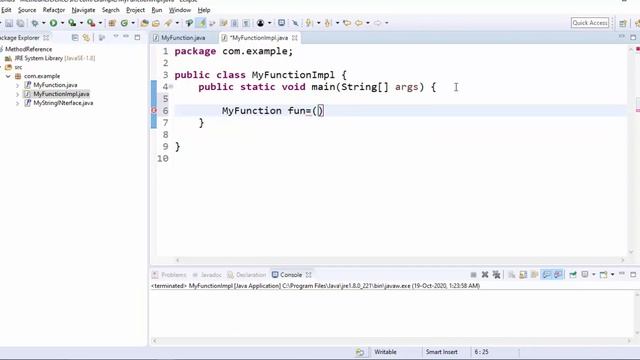Click the editor horizontal scrollbar

pos(400,260)
